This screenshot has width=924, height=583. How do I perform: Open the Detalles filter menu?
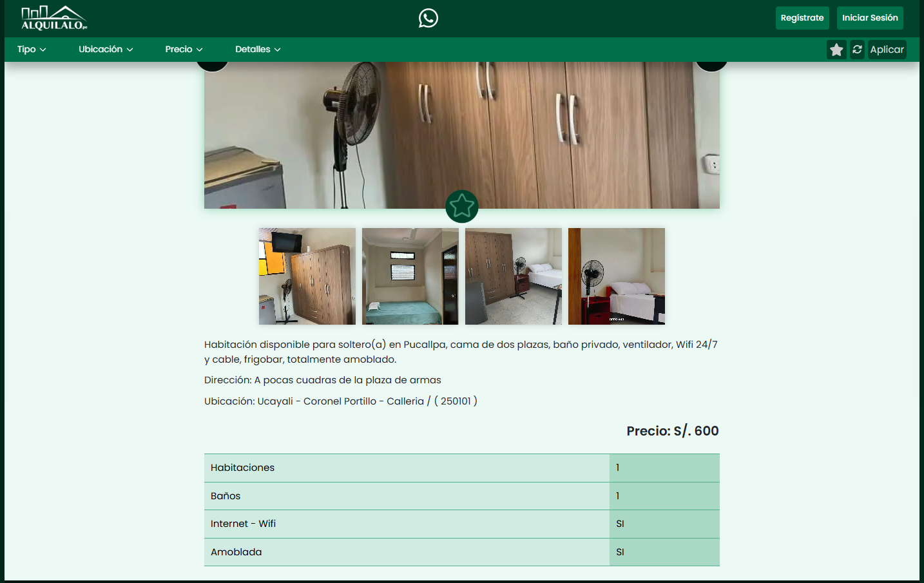click(258, 49)
